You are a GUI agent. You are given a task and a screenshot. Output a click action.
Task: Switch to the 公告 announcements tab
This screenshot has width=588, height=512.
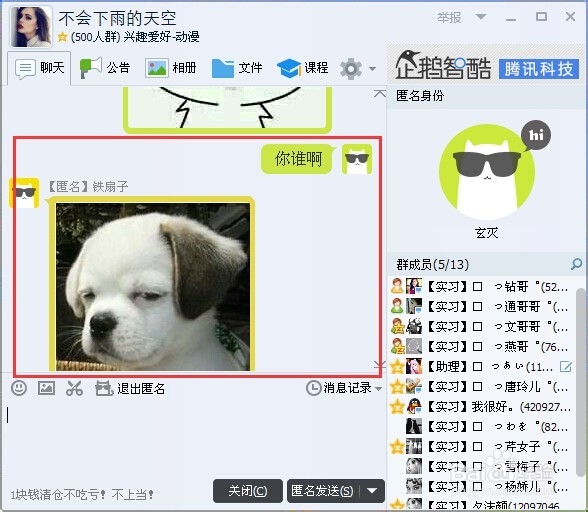coord(105,68)
